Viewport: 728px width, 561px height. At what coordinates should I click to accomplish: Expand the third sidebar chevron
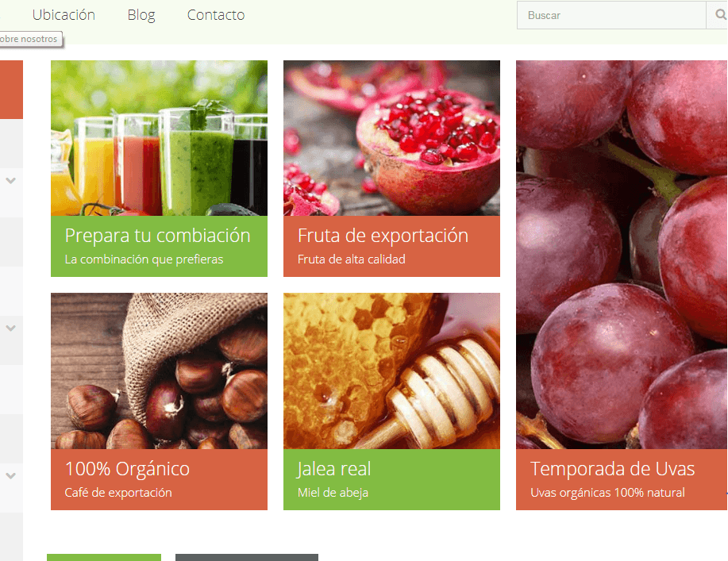click(10, 475)
